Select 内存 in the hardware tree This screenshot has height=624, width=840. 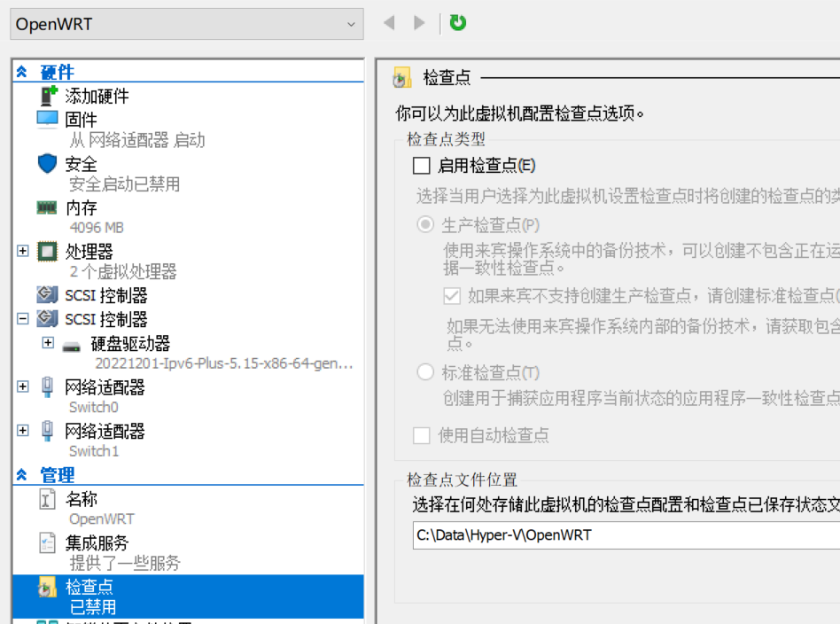pos(81,207)
